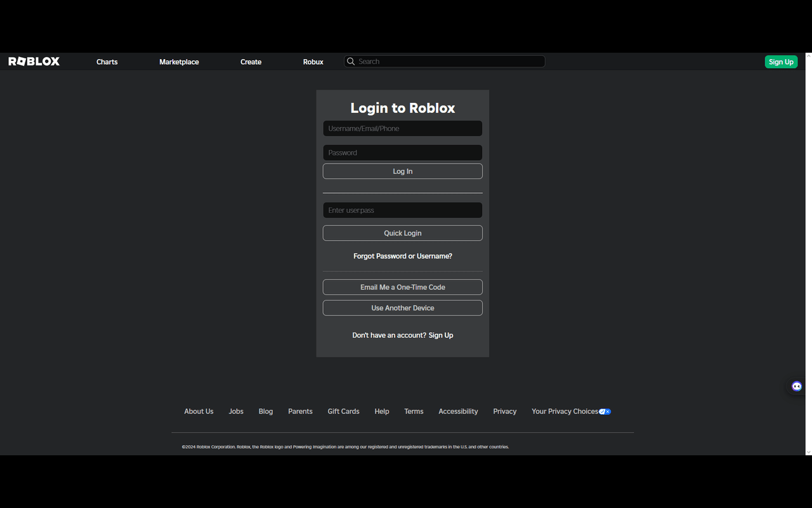This screenshot has height=508, width=812.
Task: Click the privacy choices toggle icon
Action: (x=605, y=411)
